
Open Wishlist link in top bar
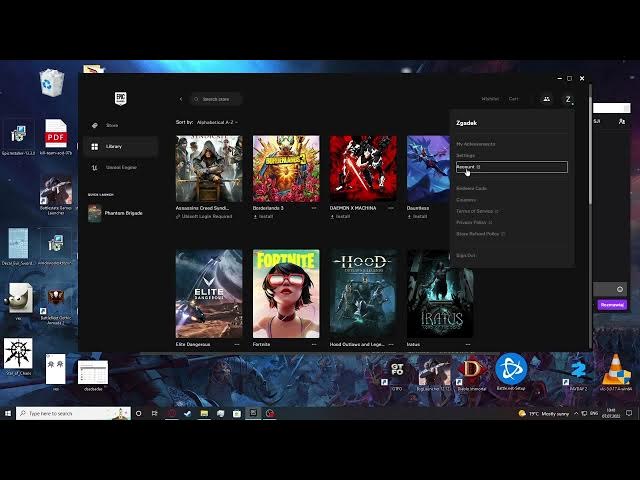[490, 99]
